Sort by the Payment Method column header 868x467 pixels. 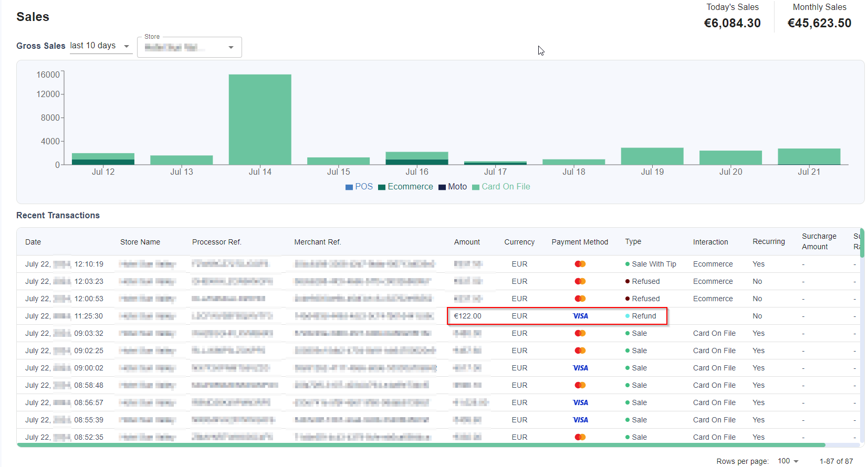coord(580,242)
